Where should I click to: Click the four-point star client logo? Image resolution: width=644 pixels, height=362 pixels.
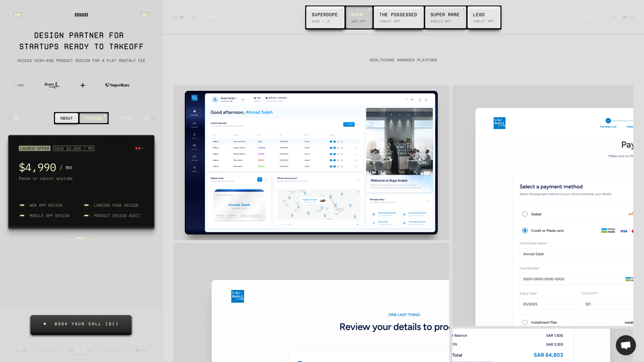point(83,85)
